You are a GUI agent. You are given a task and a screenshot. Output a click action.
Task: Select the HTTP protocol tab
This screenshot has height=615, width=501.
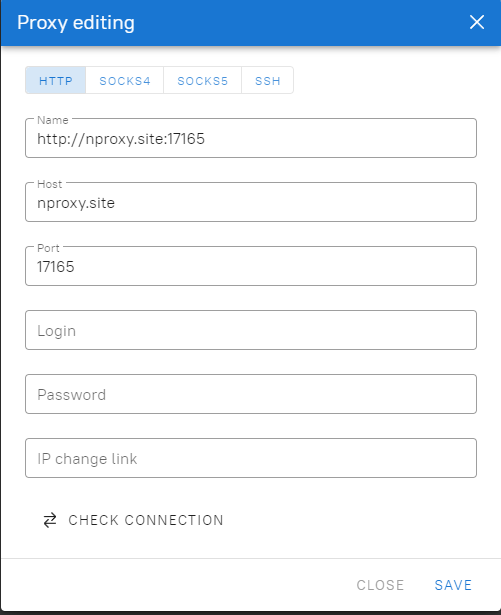(x=56, y=81)
